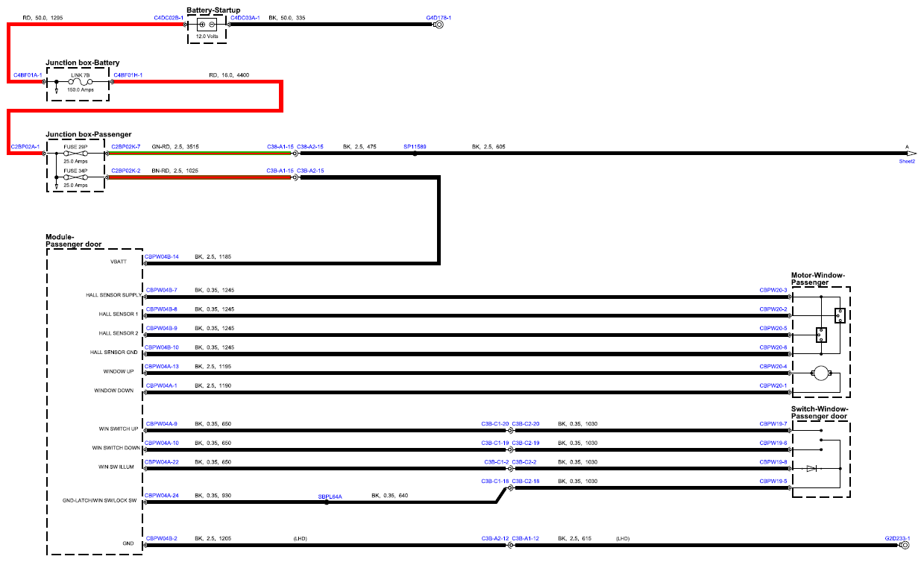Click connector label CBPW04A-24

(162, 496)
